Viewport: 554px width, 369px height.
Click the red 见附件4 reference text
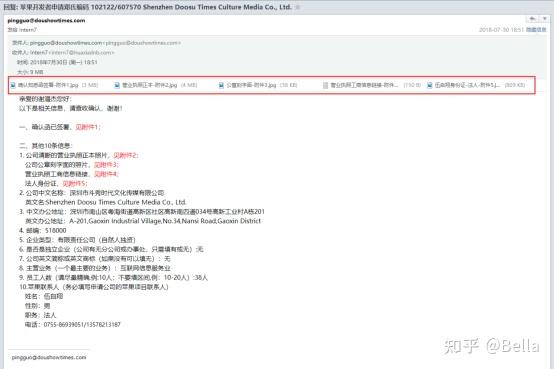(107, 174)
